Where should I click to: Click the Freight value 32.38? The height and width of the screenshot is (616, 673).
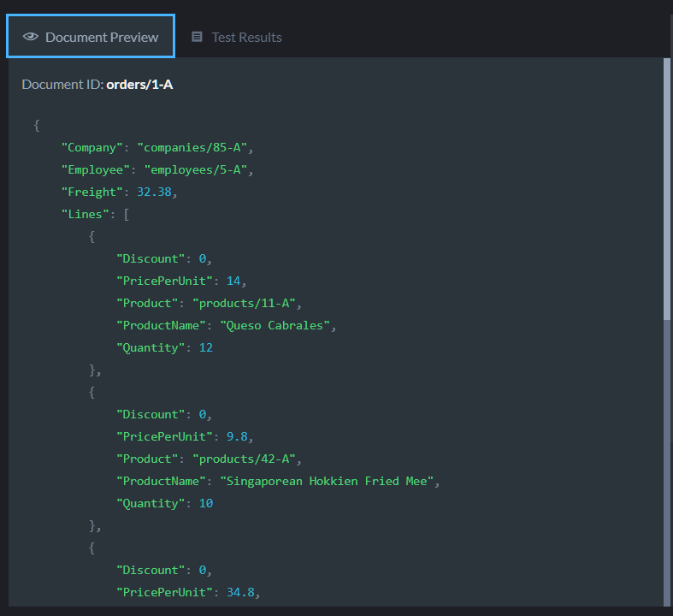point(154,192)
